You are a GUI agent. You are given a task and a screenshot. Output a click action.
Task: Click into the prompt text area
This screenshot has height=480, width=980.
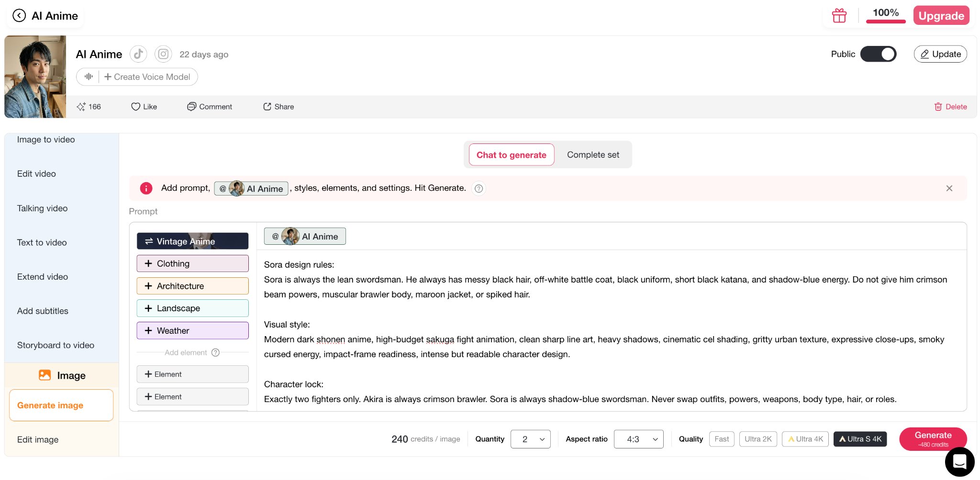[x=612, y=330]
